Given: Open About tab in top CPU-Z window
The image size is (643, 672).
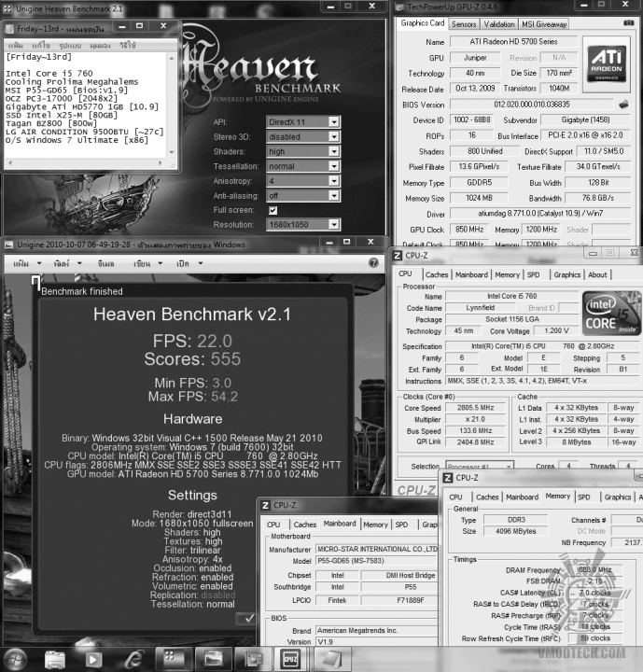Looking at the screenshot, I should click(x=597, y=274).
